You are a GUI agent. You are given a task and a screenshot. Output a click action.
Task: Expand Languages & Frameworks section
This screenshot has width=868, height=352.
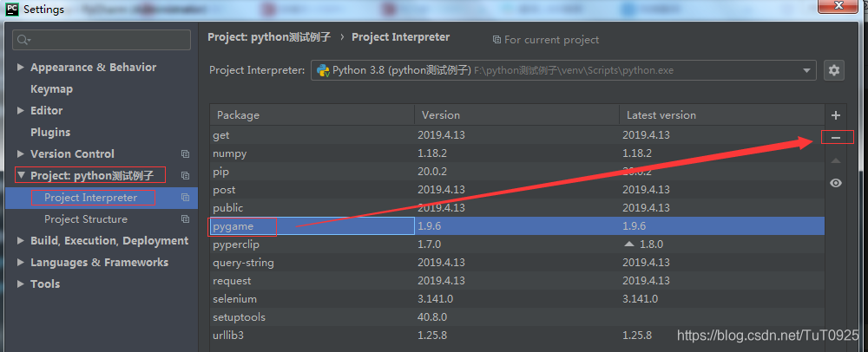[21, 263]
